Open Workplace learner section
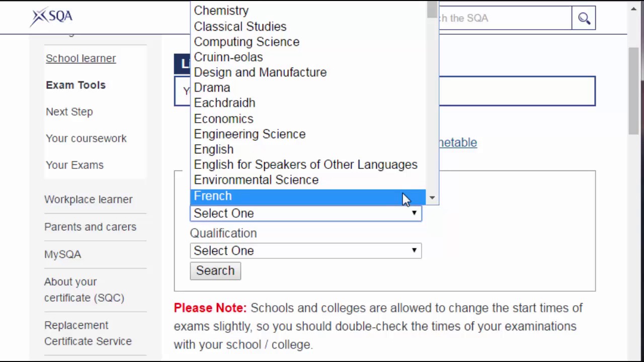The height and width of the screenshot is (362, 644). pos(89,199)
